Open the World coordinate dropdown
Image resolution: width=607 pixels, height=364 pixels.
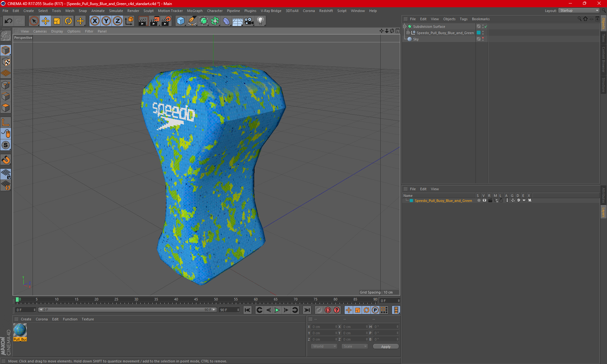click(x=324, y=347)
